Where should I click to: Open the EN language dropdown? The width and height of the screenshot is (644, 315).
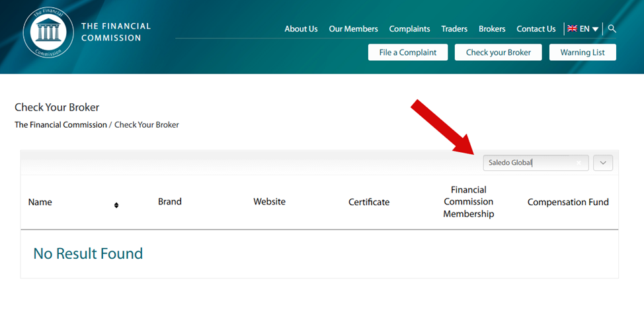[x=589, y=28]
